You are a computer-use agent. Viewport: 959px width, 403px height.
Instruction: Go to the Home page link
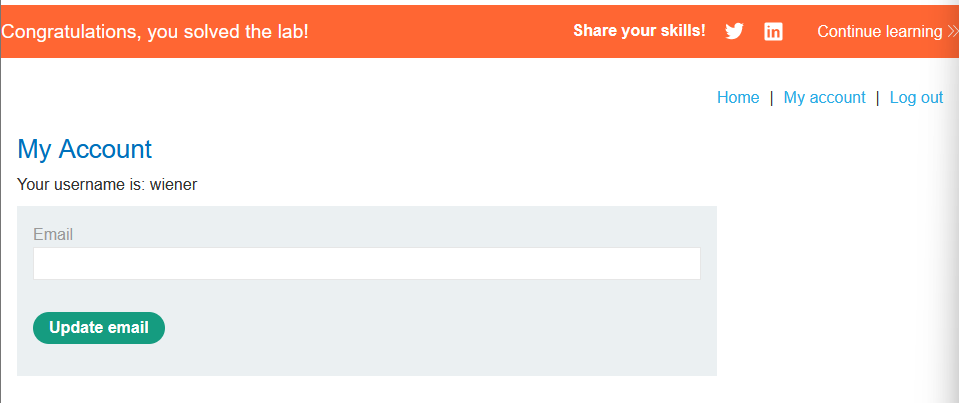pyautogui.click(x=738, y=97)
